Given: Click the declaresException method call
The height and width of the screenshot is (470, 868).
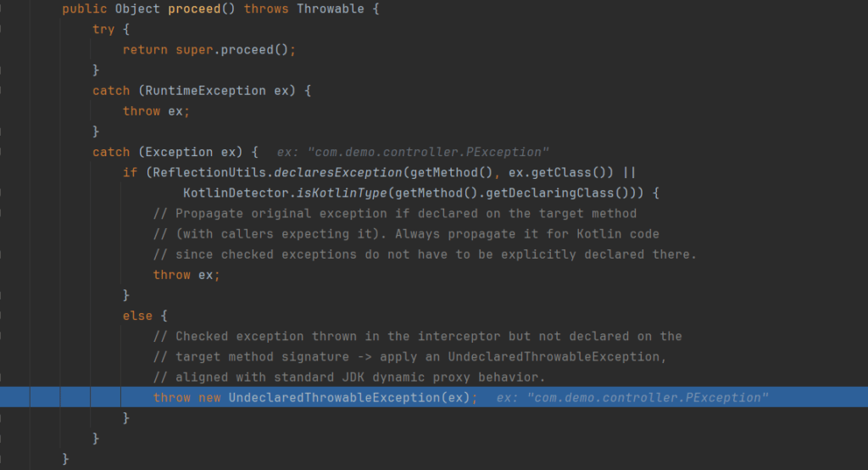Looking at the screenshot, I should tap(337, 173).
